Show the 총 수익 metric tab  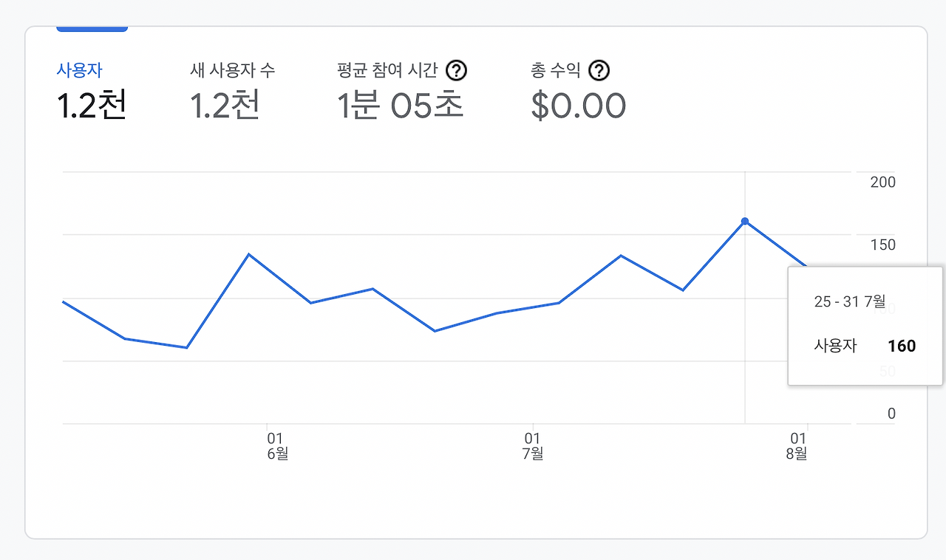[557, 71]
